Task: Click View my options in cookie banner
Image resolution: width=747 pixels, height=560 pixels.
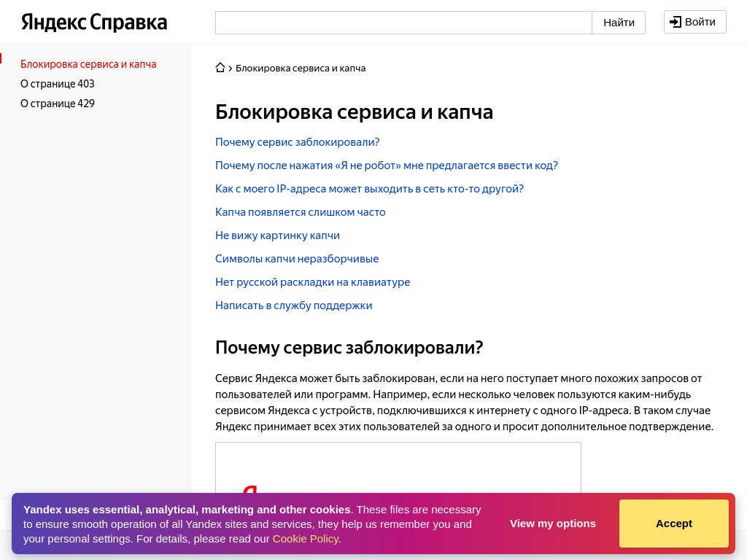Action: 553,524
